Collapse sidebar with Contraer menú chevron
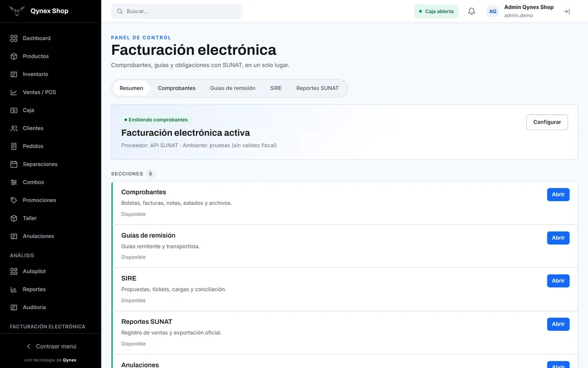Image resolution: width=588 pixels, height=368 pixels. (x=28, y=346)
